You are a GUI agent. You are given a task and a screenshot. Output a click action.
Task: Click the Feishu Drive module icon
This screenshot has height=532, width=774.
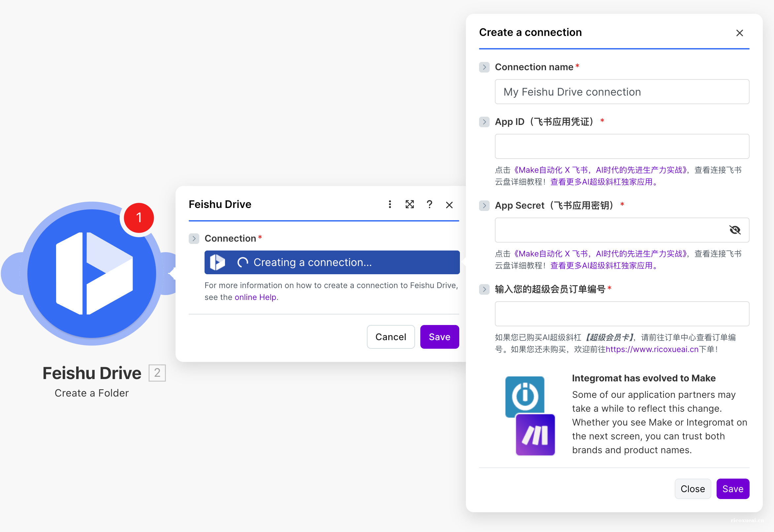(x=92, y=273)
